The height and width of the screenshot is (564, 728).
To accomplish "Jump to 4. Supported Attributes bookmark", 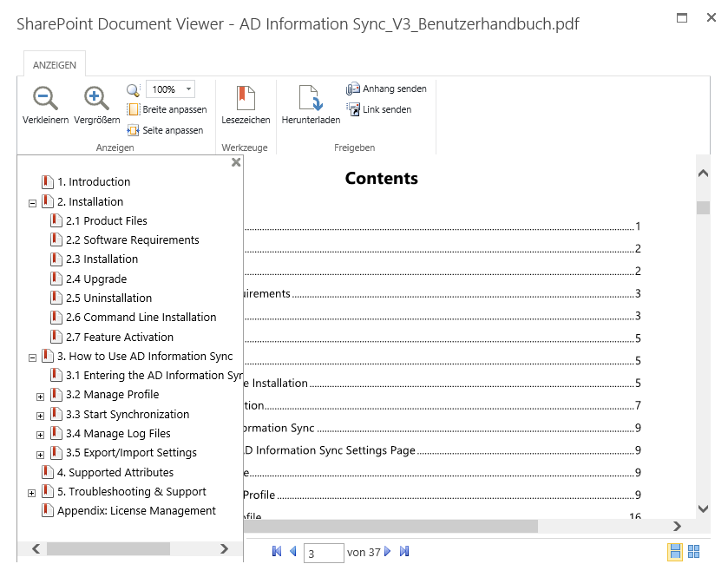I will [x=115, y=473].
